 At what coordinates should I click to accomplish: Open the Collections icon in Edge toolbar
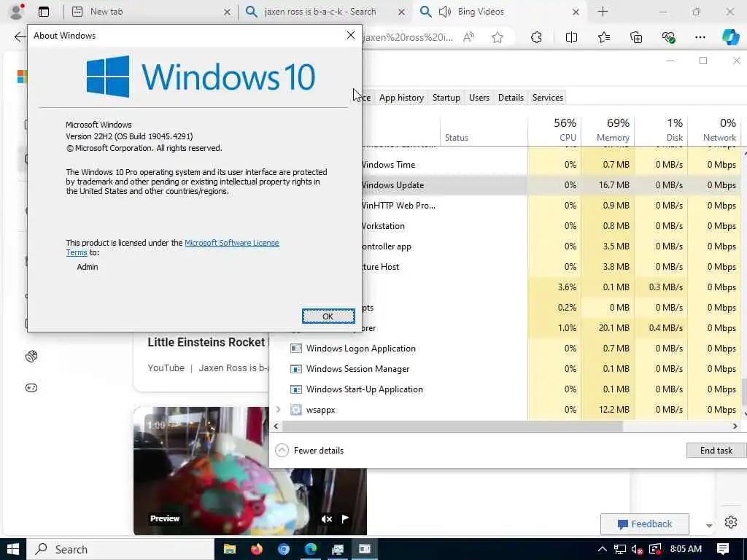pos(636,37)
